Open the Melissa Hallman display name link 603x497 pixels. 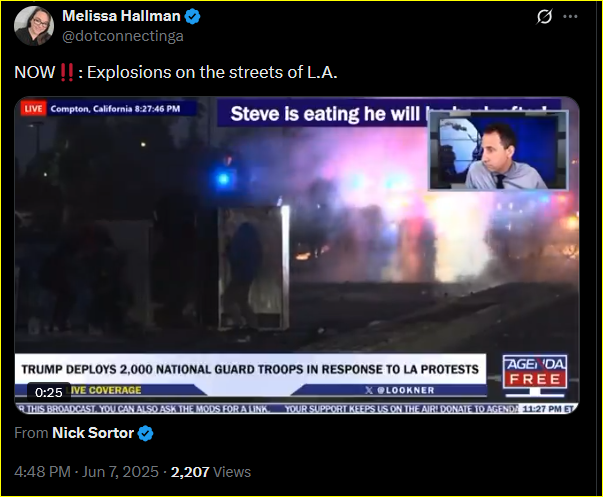pos(121,16)
